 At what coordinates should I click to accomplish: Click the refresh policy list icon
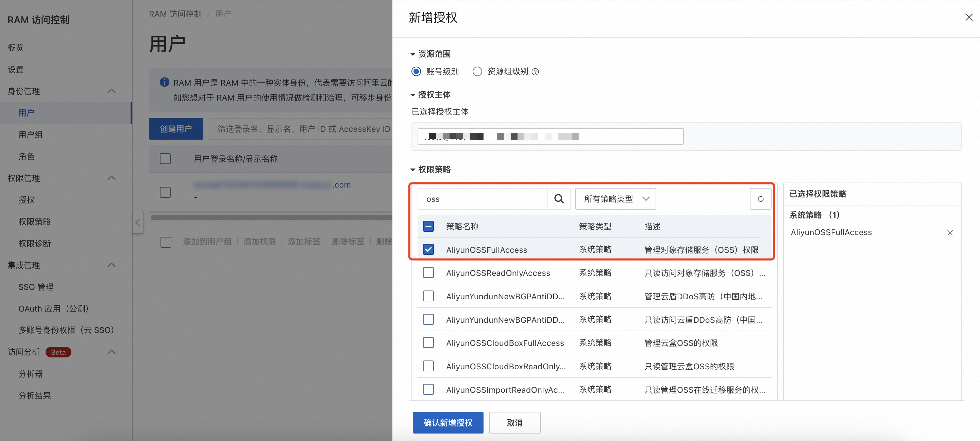click(x=760, y=199)
